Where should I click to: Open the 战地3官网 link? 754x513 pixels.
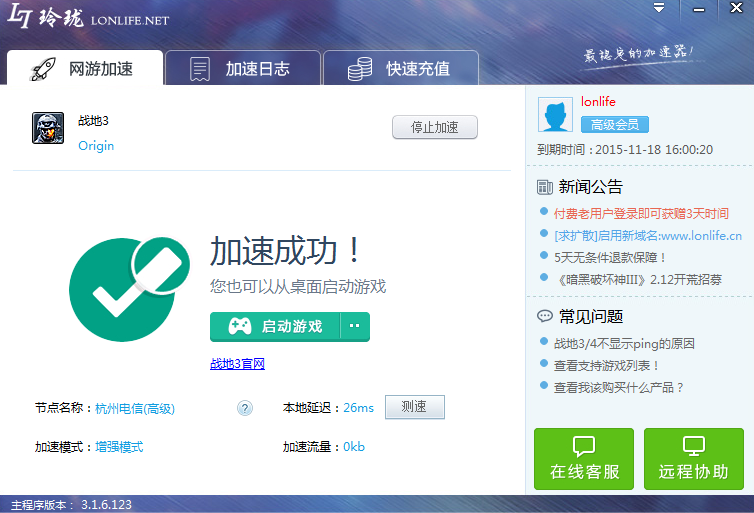tap(237, 364)
